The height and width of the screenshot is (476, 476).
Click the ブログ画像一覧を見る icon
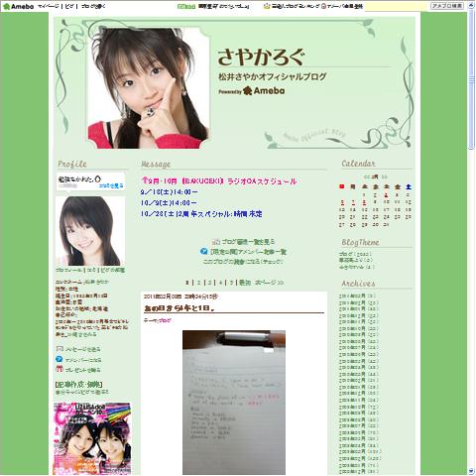pyautogui.click(x=216, y=242)
